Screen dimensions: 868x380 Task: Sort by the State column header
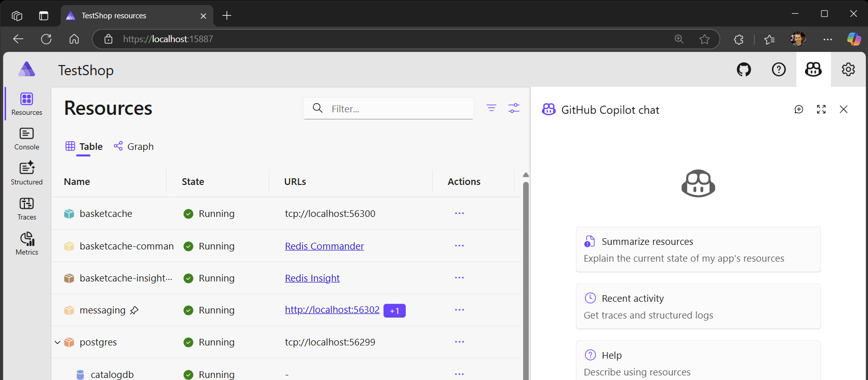[x=193, y=181]
